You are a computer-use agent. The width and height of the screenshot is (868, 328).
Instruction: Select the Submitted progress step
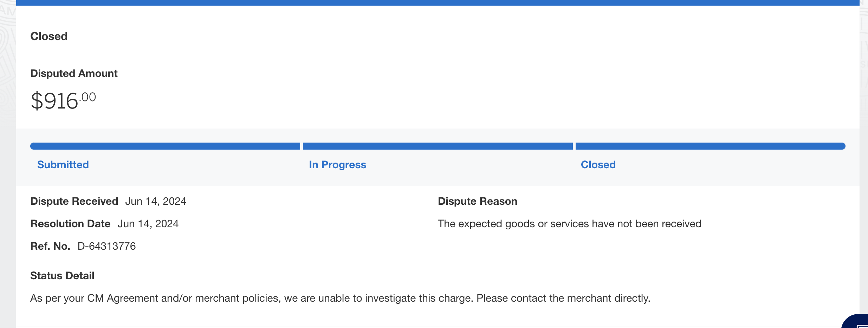(63, 164)
